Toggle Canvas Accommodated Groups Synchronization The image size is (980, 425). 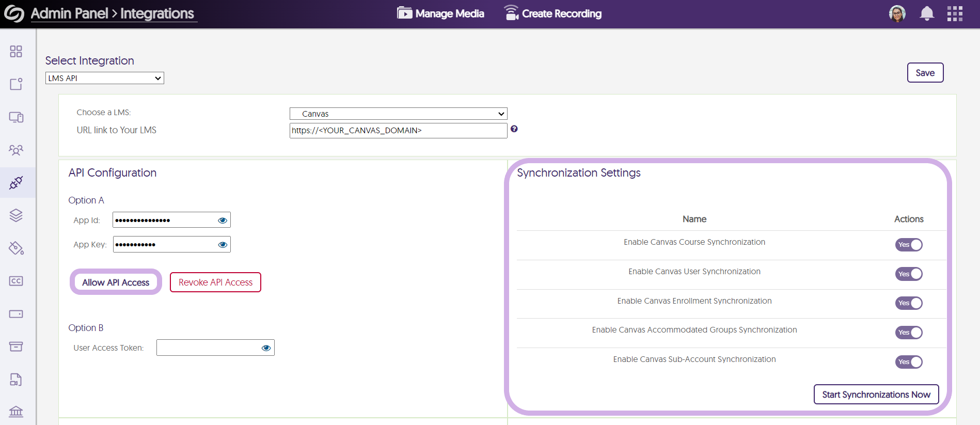pos(909,333)
